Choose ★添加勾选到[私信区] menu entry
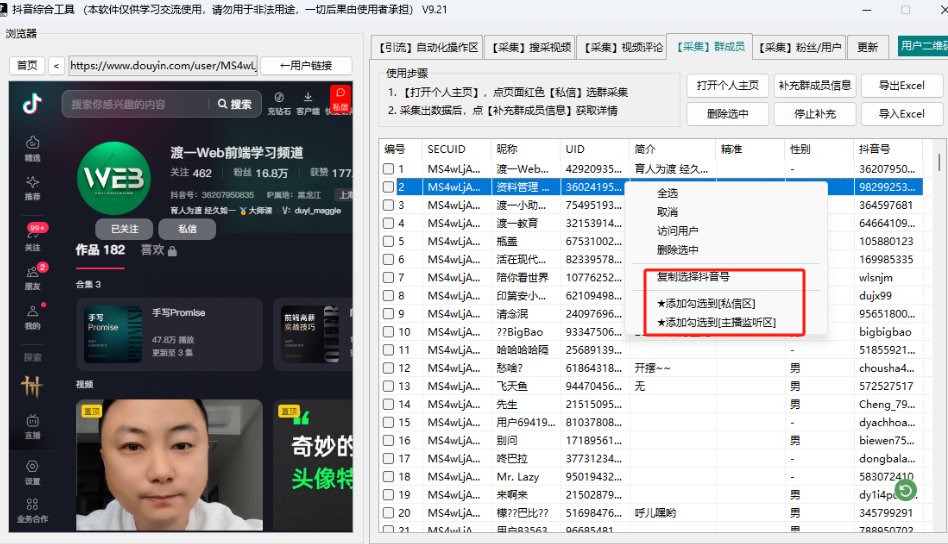Screen dimensions: 948x544 point(705,303)
